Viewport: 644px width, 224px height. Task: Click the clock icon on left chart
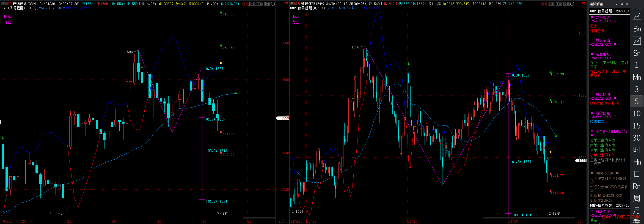click(x=273, y=4)
